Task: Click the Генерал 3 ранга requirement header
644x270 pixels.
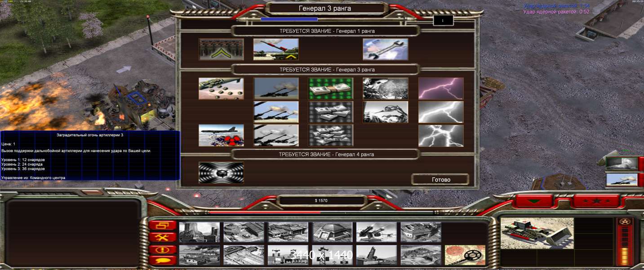Action: coord(327,70)
